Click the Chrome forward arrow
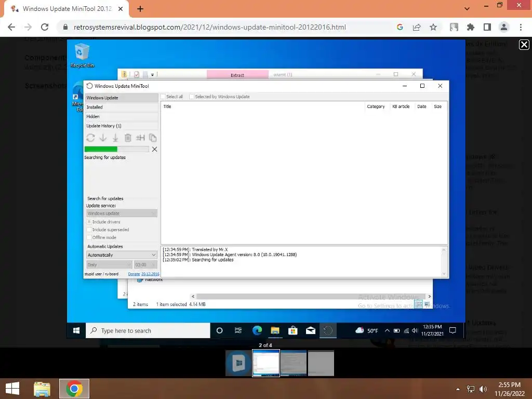532x399 pixels. (x=28, y=27)
